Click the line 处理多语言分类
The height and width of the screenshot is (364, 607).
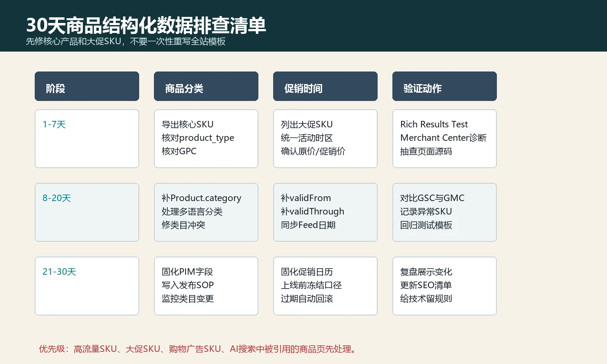pyautogui.click(x=192, y=211)
